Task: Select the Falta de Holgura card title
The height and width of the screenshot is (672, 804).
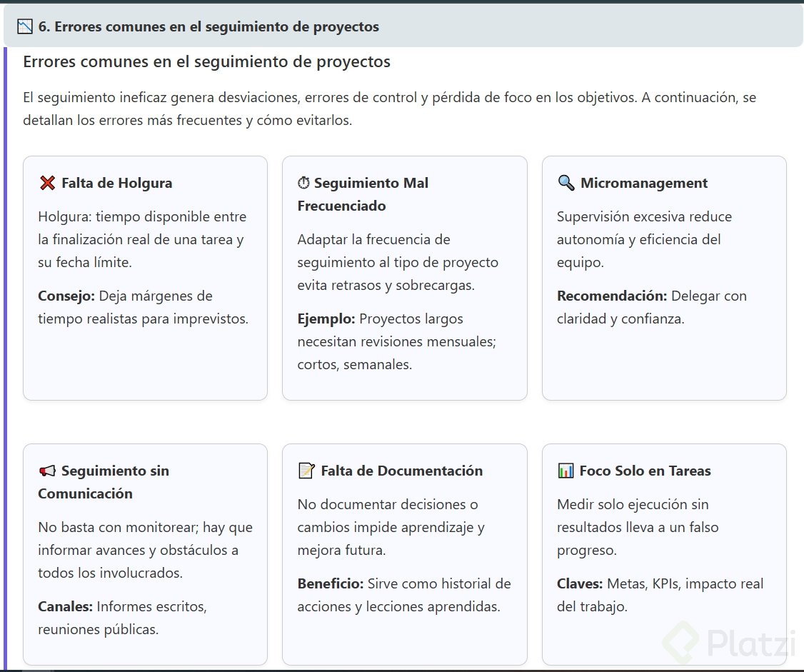Action: (116, 183)
